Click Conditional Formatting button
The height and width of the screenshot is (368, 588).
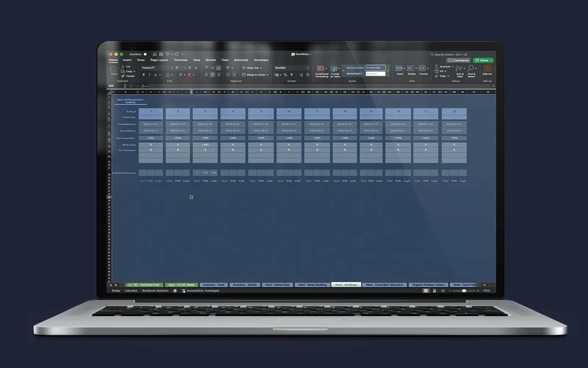pyautogui.click(x=322, y=72)
